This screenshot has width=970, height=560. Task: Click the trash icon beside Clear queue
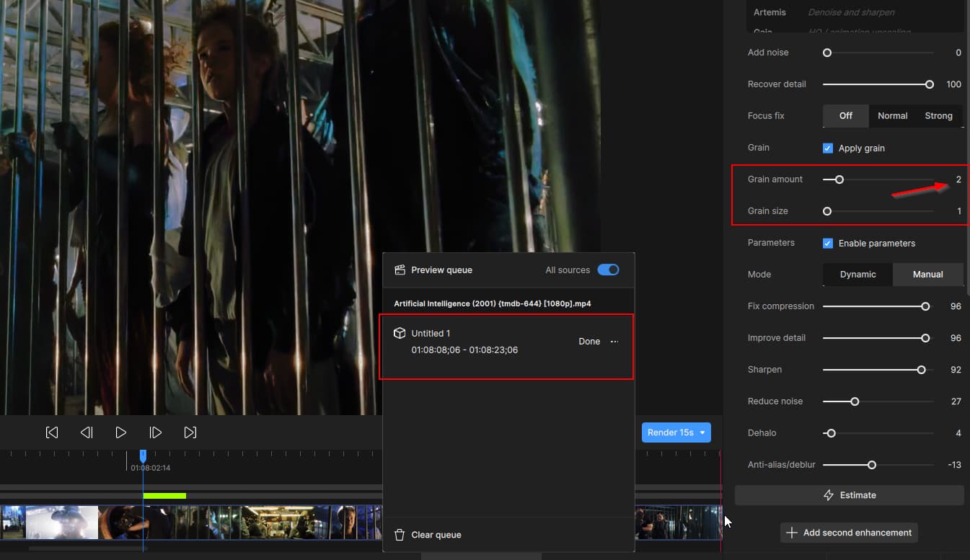click(x=400, y=535)
